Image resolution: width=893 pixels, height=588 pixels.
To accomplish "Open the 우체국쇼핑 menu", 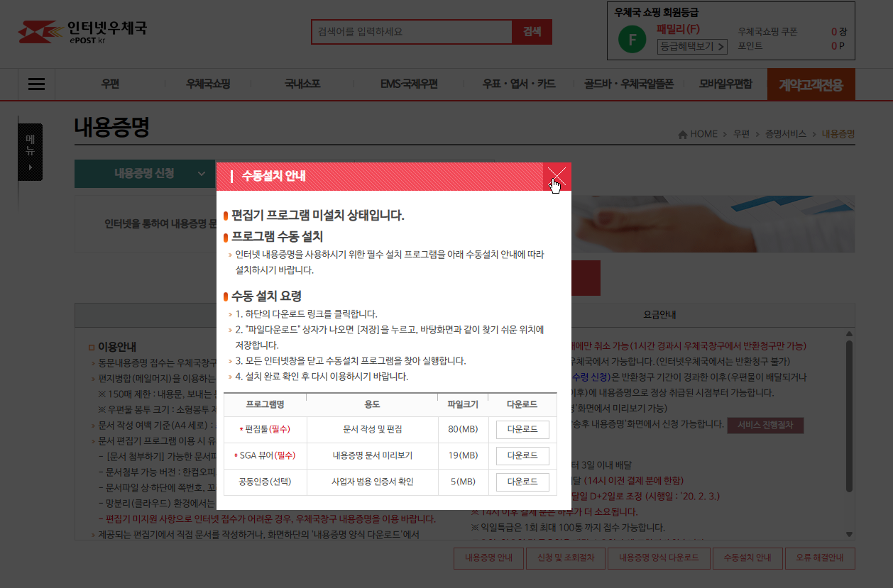I will pos(208,84).
